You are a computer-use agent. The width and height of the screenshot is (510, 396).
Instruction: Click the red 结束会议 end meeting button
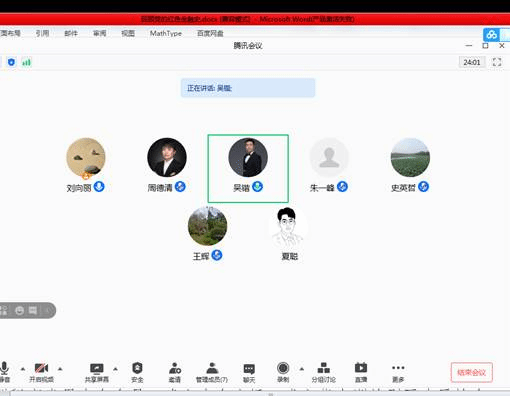[x=471, y=372]
